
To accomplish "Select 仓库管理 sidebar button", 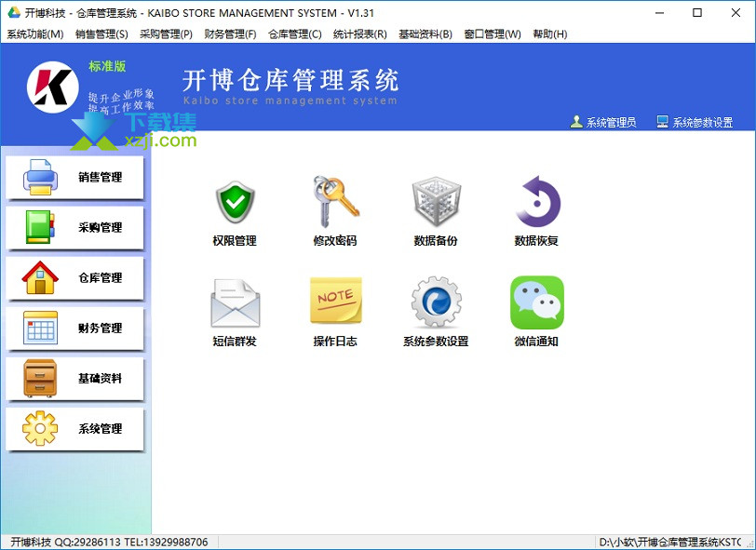I will tap(74, 277).
